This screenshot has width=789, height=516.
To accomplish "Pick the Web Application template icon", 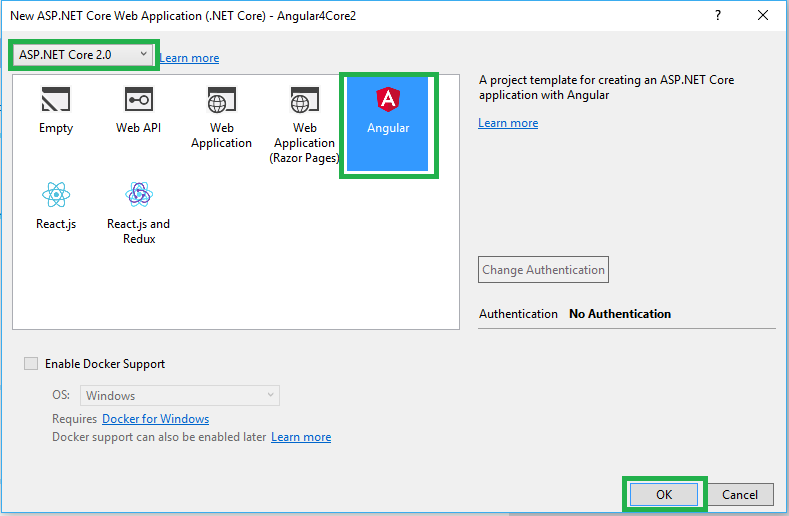I will click(x=221, y=100).
